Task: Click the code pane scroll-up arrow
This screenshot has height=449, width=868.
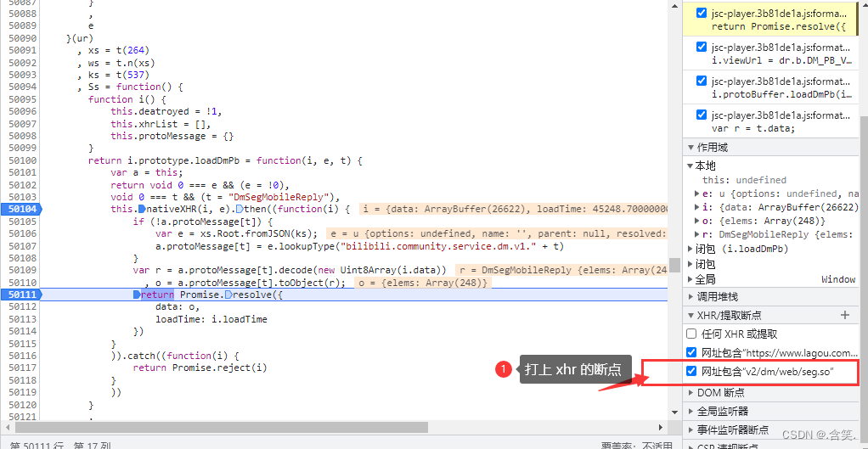Action: pos(674,5)
